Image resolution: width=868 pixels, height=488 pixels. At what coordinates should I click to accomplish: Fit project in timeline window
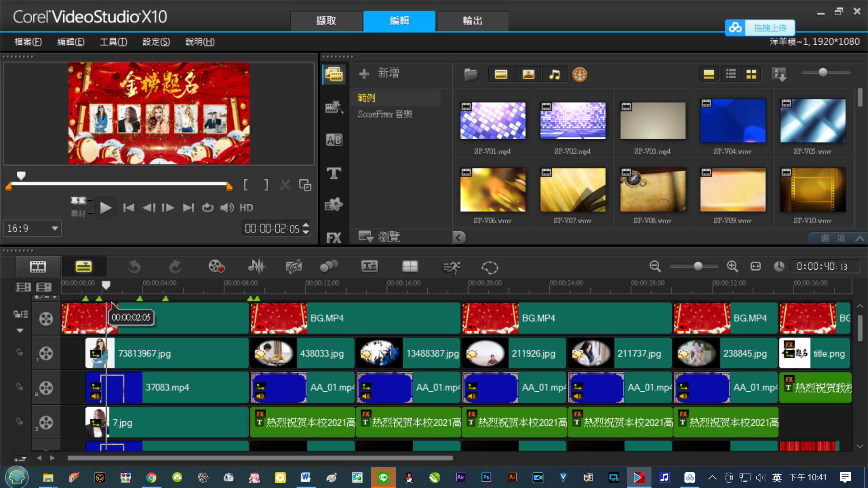pyautogui.click(x=756, y=267)
